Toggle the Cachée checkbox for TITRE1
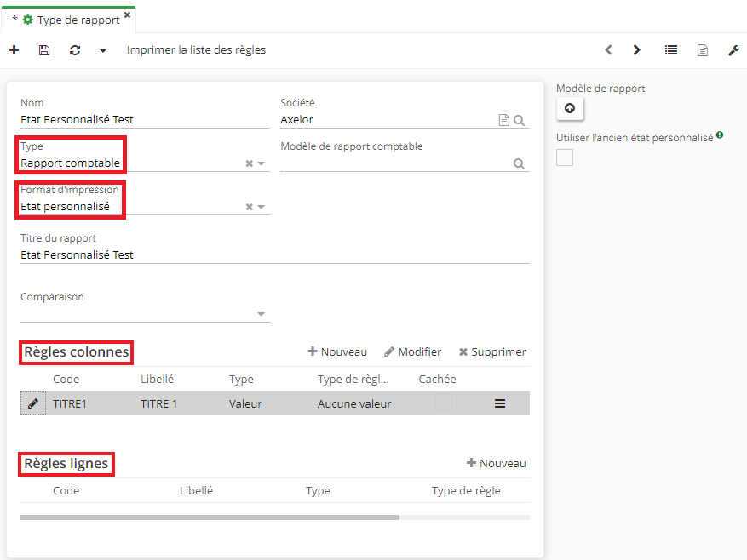The height and width of the screenshot is (560, 747). point(443,403)
